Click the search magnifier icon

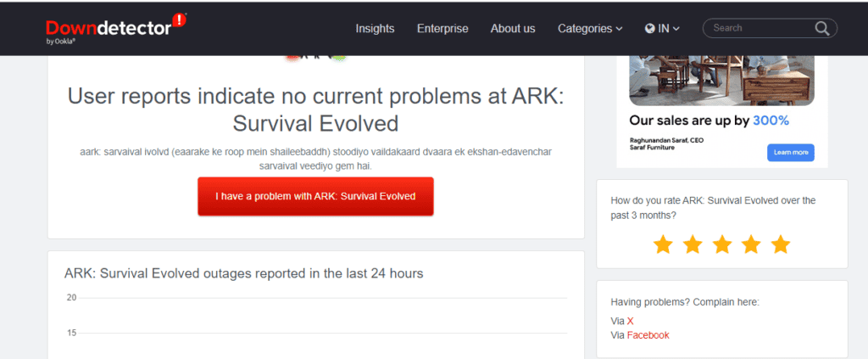point(822,28)
